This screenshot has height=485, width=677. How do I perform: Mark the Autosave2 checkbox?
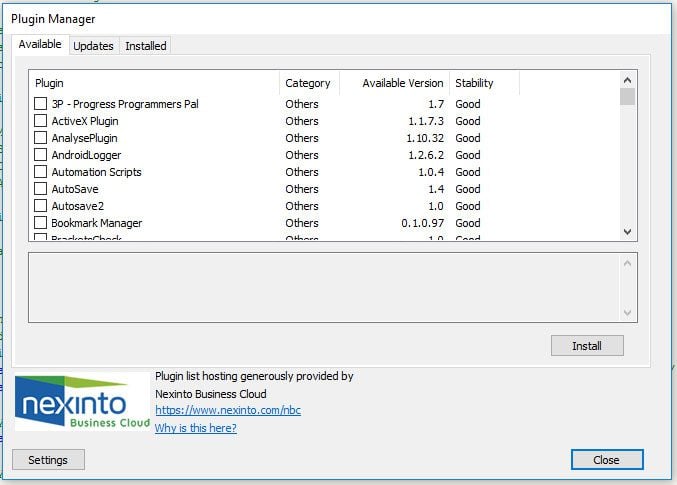point(41,206)
